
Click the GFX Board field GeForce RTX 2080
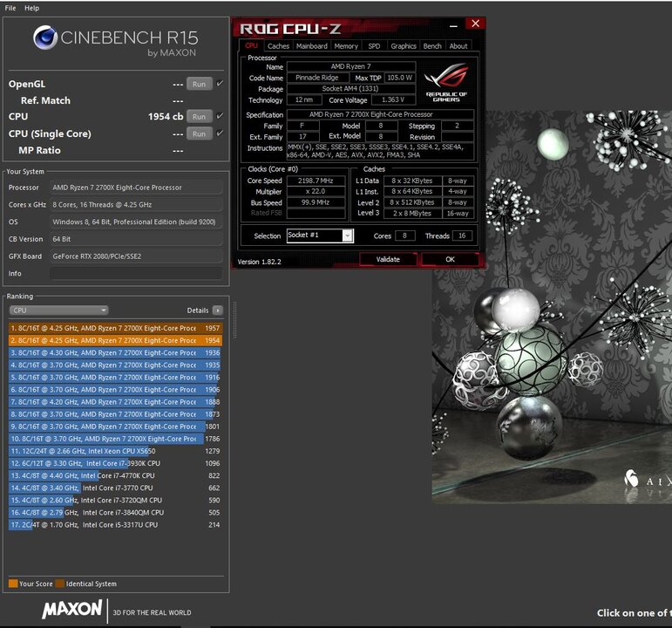click(x=136, y=256)
